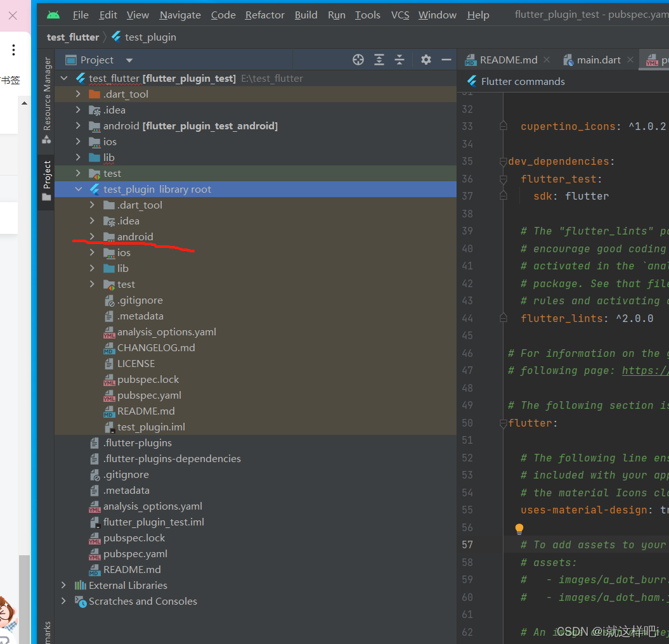This screenshot has height=644, width=669.
Task: Open the Project panel gear settings
Action: click(425, 60)
